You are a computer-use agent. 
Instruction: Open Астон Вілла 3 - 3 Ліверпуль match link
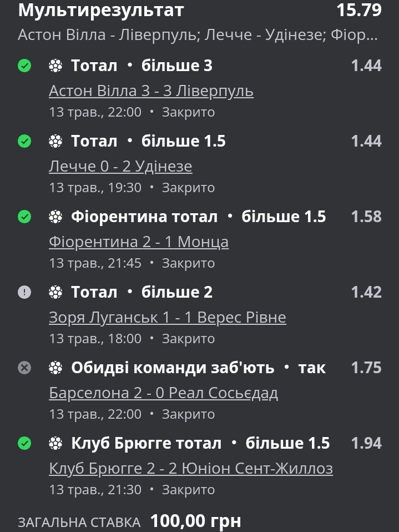coord(151,91)
